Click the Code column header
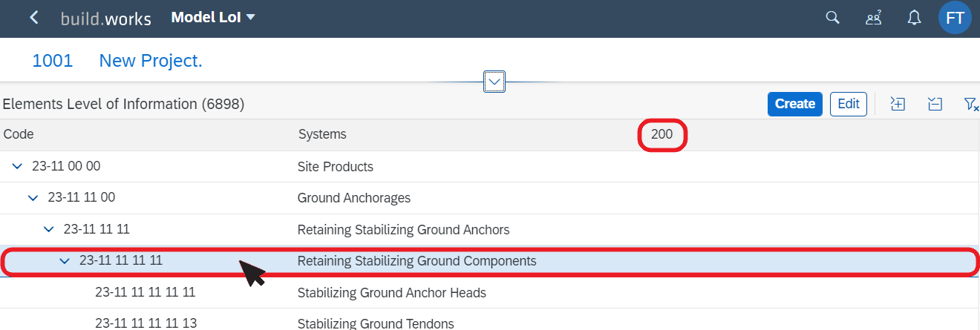 click(19, 134)
